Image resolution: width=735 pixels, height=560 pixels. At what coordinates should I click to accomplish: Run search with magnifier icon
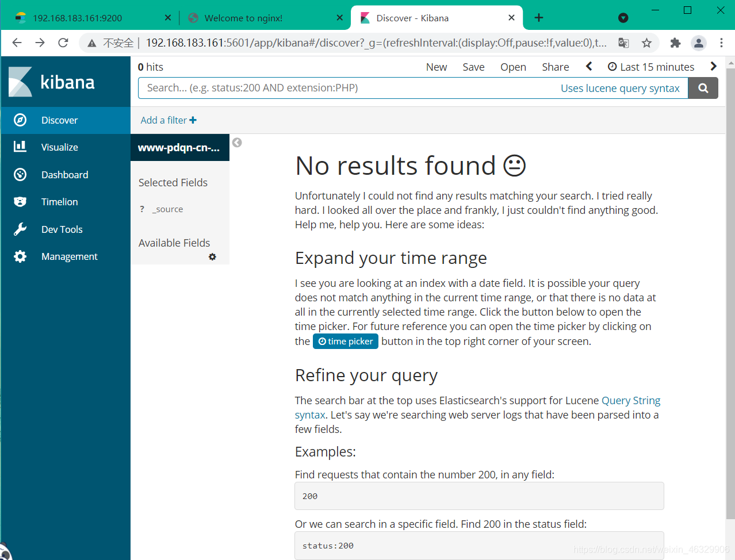coord(703,87)
